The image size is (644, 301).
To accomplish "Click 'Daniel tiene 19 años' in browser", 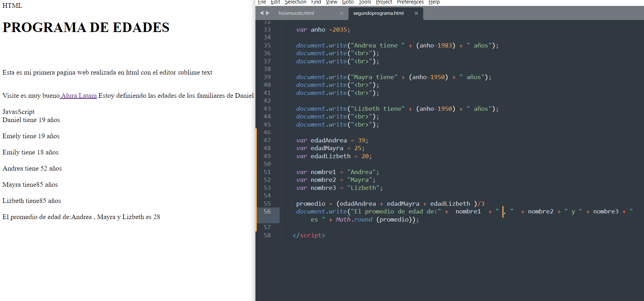I will (x=31, y=120).
